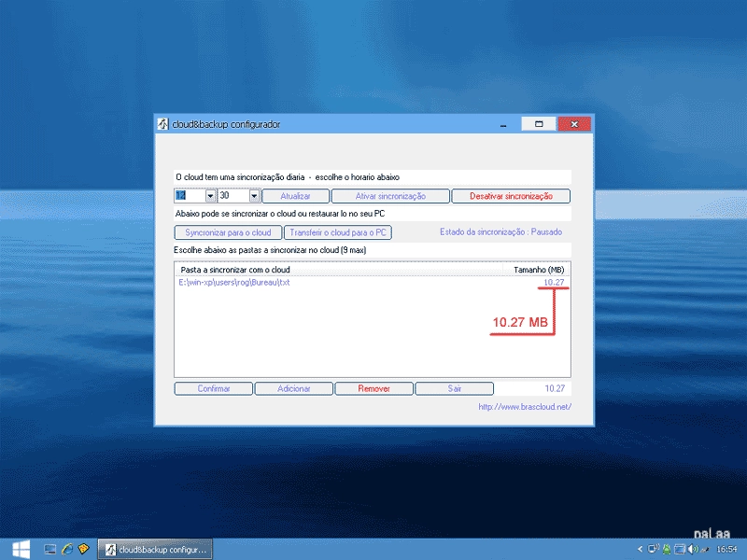Expand hidden system tray icons arrow

[640, 549]
